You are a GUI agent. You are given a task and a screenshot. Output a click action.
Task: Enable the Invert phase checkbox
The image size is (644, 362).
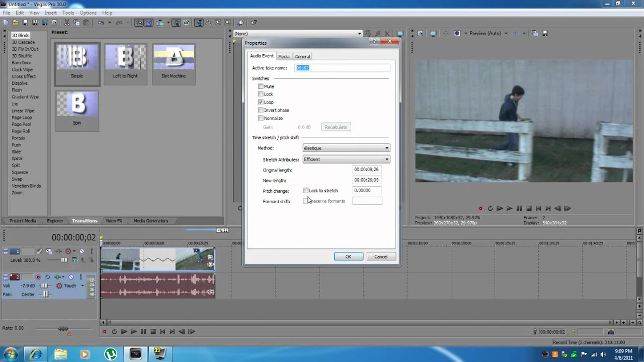(x=261, y=110)
